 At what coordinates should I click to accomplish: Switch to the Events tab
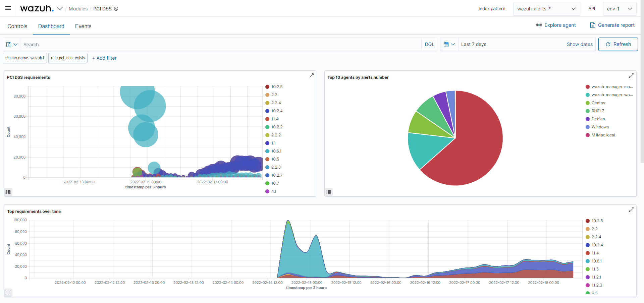(x=83, y=26)
